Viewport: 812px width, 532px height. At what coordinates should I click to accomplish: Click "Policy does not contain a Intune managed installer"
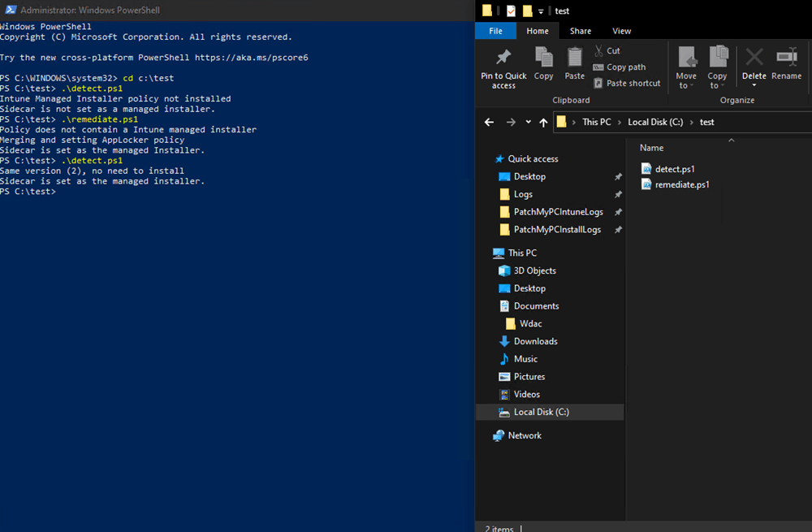tap(128, 129)
